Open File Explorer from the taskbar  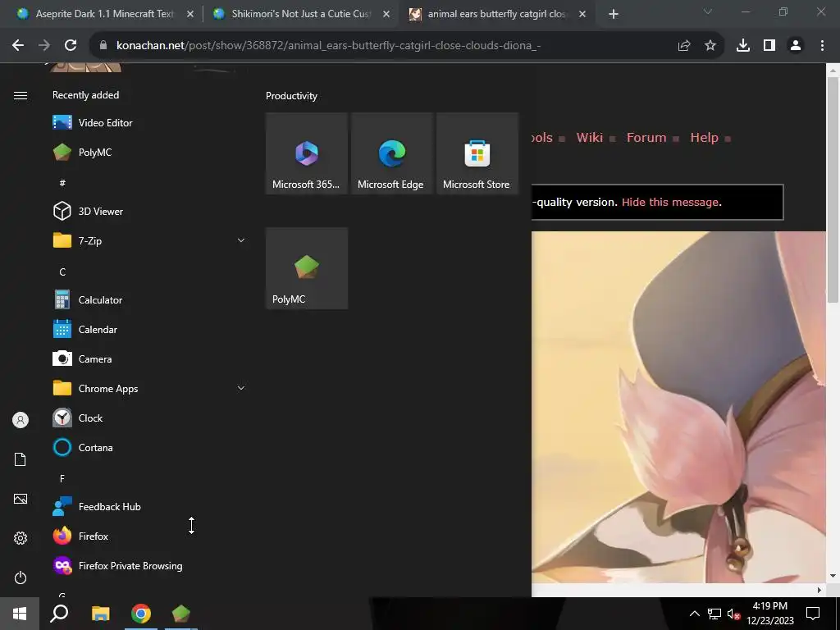coord(101,614)
